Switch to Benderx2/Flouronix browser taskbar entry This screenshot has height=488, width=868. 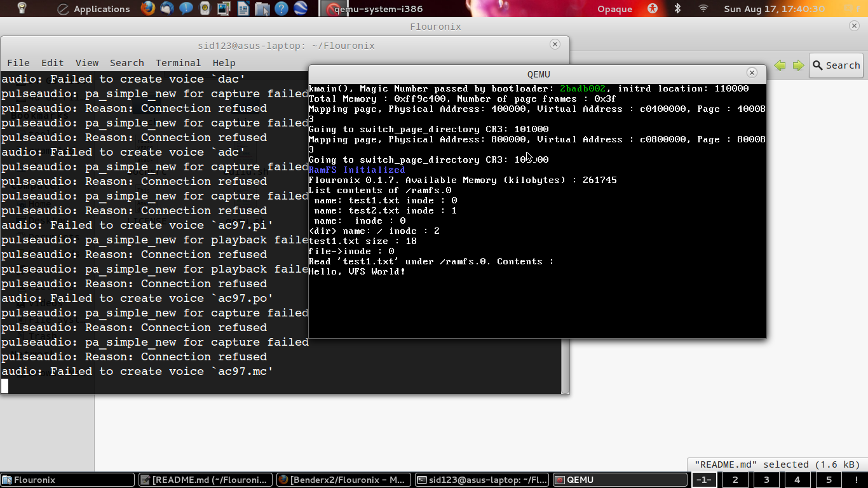[344, 480]
